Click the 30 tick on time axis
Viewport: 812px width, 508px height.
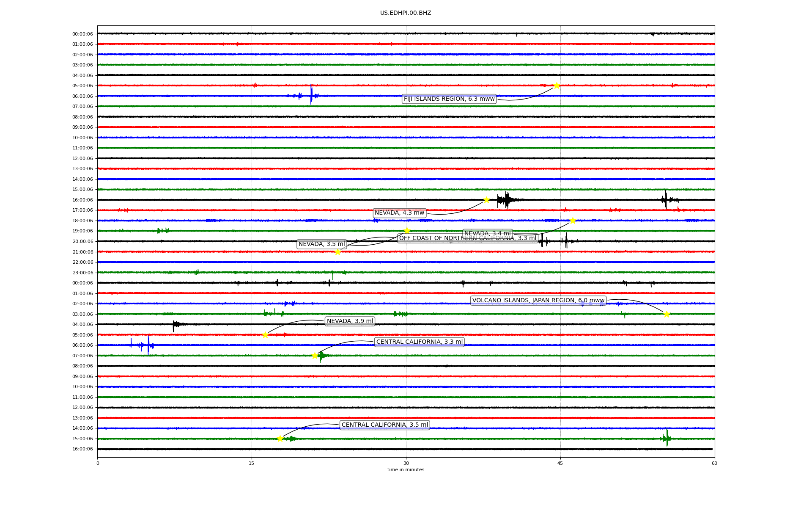click(406, 463)
